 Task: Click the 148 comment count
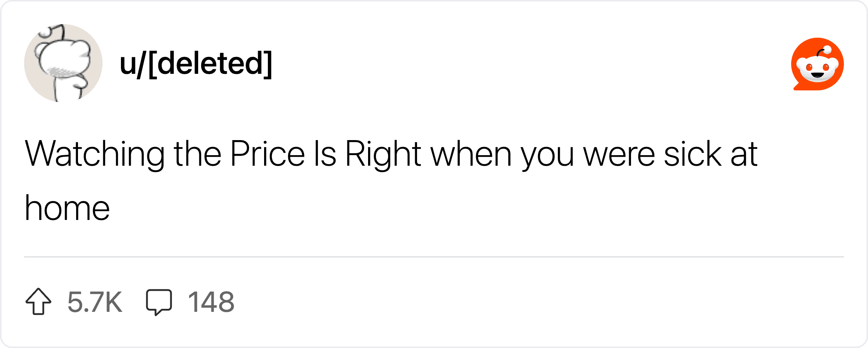(211, 302)
